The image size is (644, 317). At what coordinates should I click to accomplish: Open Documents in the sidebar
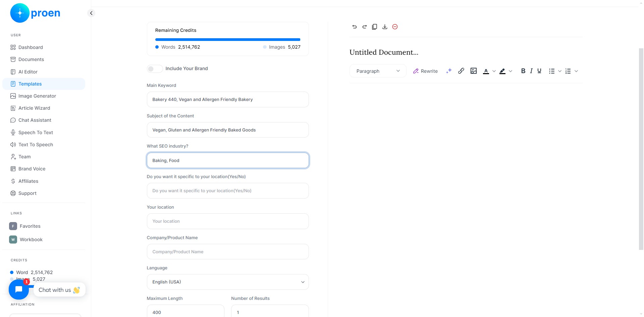click(44, 59)
